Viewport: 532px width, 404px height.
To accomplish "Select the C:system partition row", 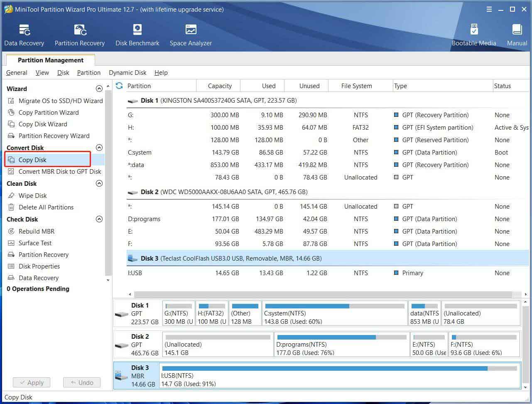I will pos(329,153).
